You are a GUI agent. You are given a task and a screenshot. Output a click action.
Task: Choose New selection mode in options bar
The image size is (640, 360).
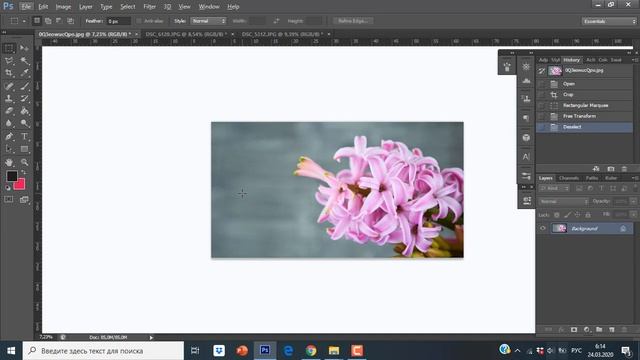[37, 21]
